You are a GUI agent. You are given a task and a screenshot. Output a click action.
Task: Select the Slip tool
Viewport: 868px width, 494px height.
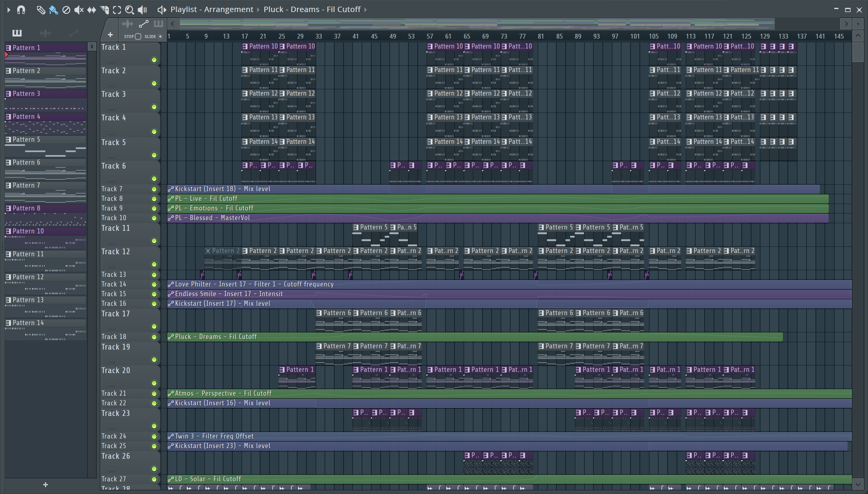point(92,10)
